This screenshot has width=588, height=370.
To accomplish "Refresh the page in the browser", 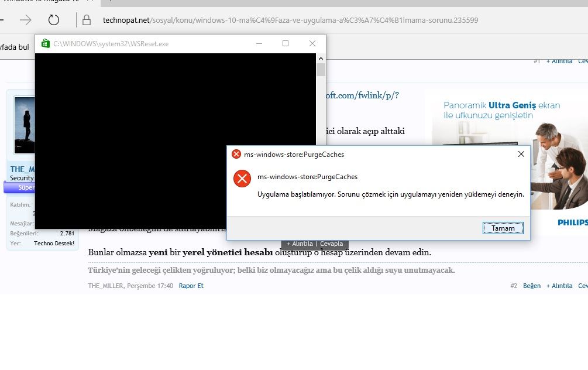I will tap(54, 20).
